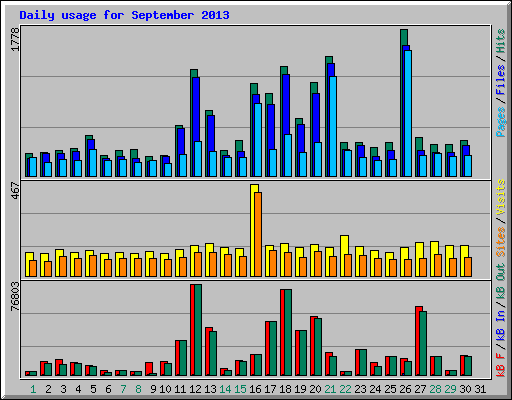Click day 28 on the x-axis
This screenshot has height=400, width=512.
pyautogui.click(x=435, y=389)
